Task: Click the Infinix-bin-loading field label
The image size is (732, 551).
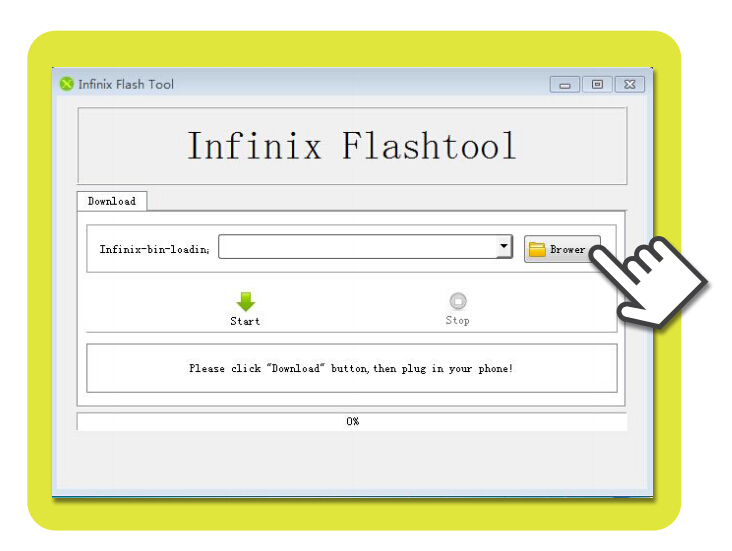Action: click(x=154, y=249)
